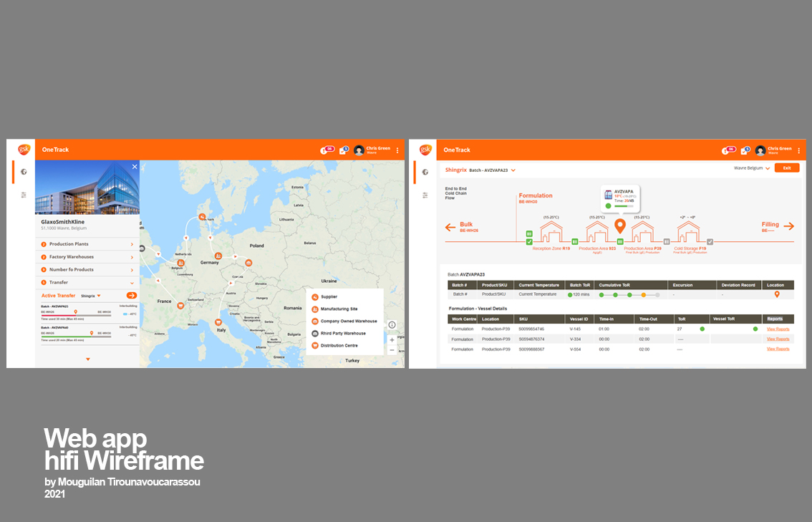Click the orange location pin above the cold chain flow
Image resolution: width=812 pixels, height=522 pixels.
[620, 226]
